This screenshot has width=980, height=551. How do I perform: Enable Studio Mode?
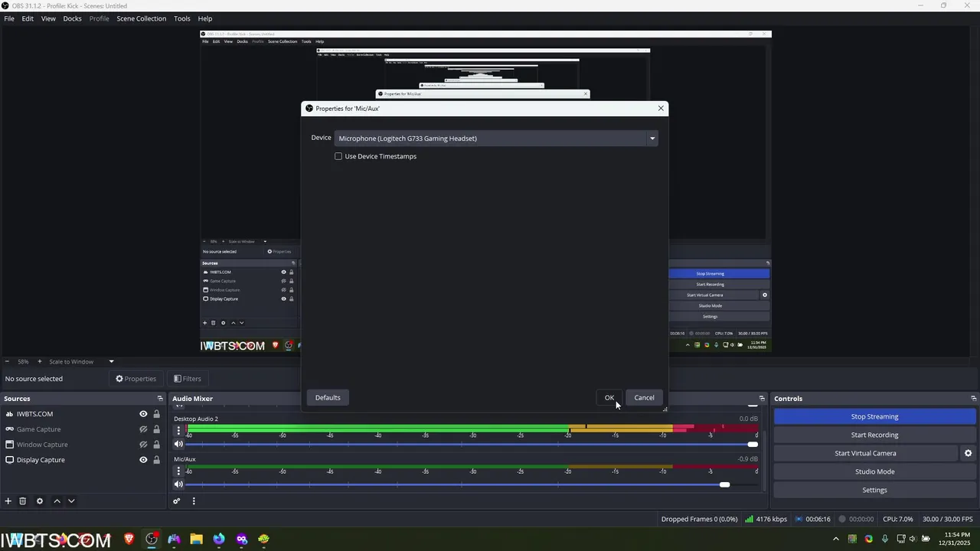tap(875, 471)
